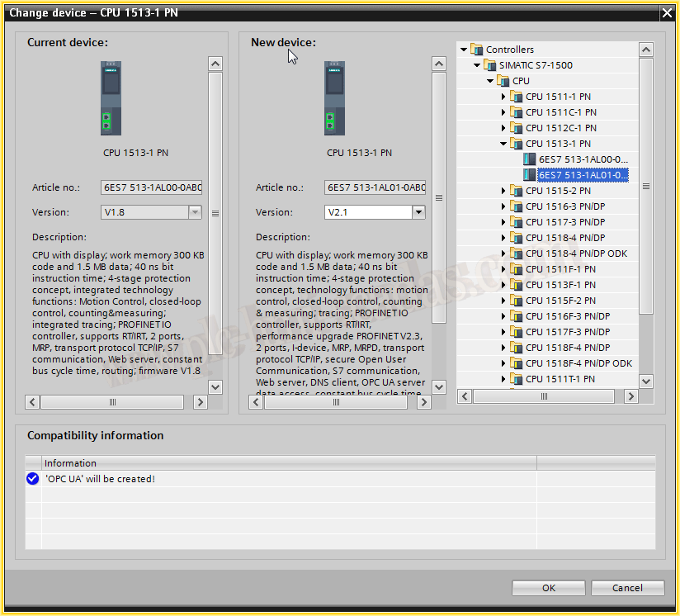Click the new device Article no. field
The width and height of the screenshot is (680, 616).
coord(375,187)
